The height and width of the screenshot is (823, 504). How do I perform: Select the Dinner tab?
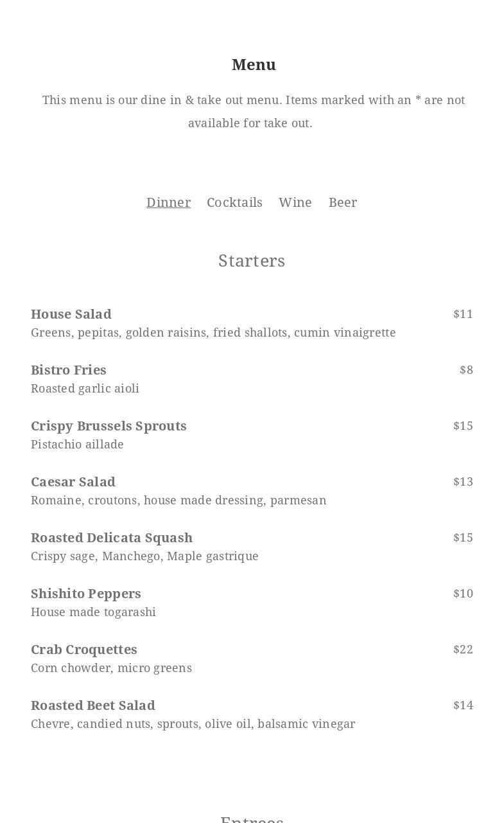[x=168, y=202]
